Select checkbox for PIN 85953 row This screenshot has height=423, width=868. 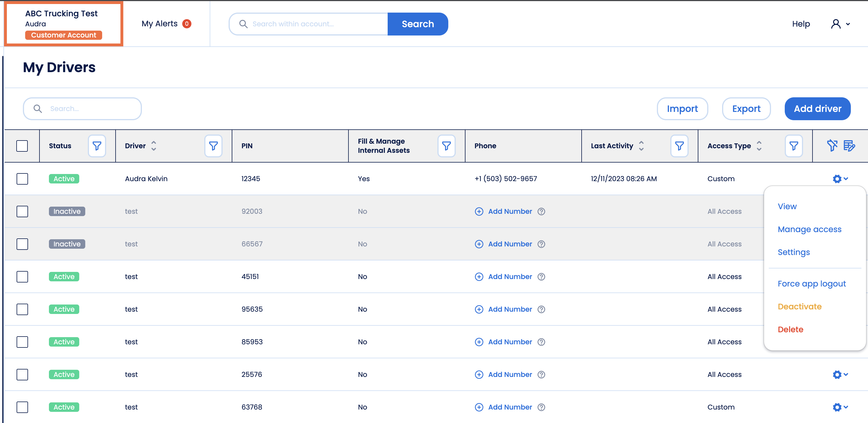[22, 342]
